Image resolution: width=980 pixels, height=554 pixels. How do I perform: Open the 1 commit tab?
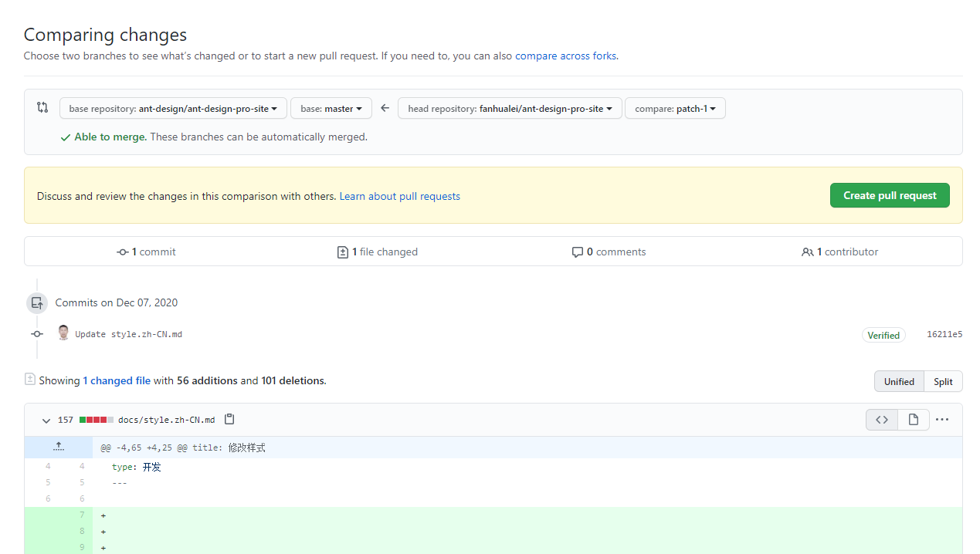(146, 252)
